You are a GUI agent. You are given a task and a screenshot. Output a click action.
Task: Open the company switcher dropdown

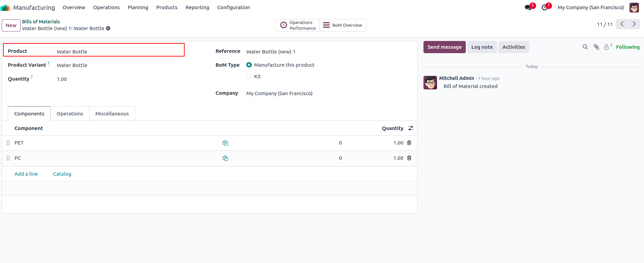click(590, 7)
